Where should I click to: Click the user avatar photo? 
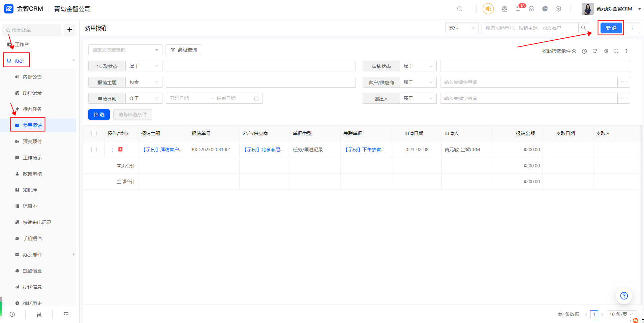587,9
